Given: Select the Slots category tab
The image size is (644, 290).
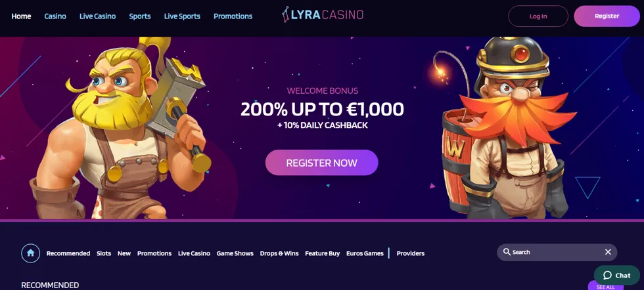Looking at the screenshot, I should pyautogui.click(x=104, y=253).
